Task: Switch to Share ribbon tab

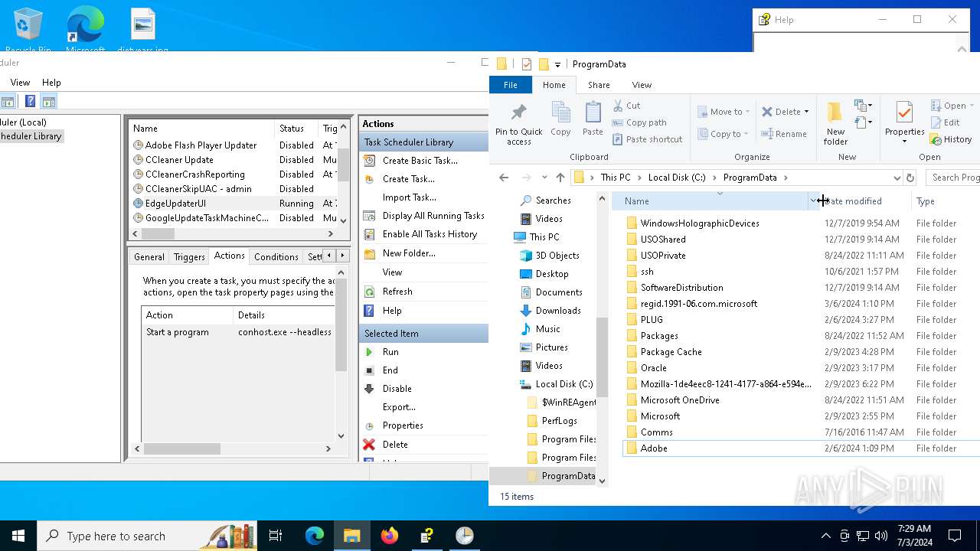Action: click(599, 85)
